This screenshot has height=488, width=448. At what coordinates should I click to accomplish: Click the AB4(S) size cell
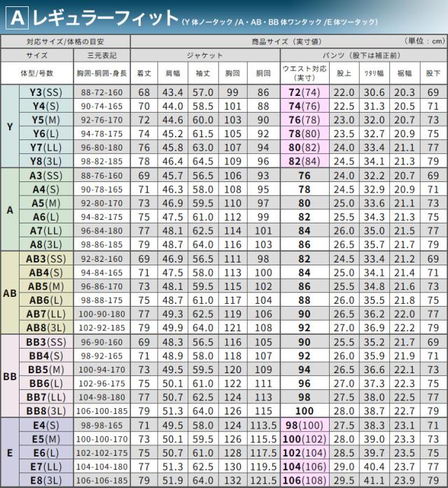coord(46,272)
